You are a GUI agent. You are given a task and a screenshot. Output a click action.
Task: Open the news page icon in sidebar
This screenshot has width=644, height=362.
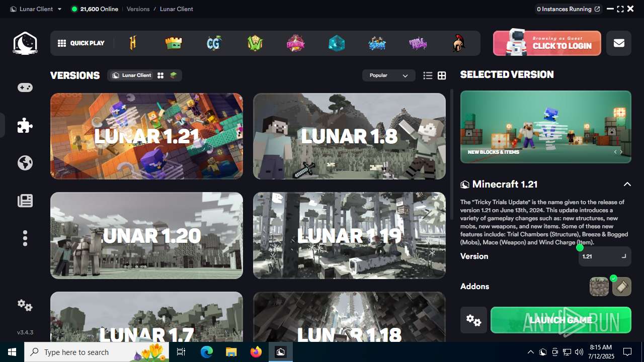tap(25, 201)
